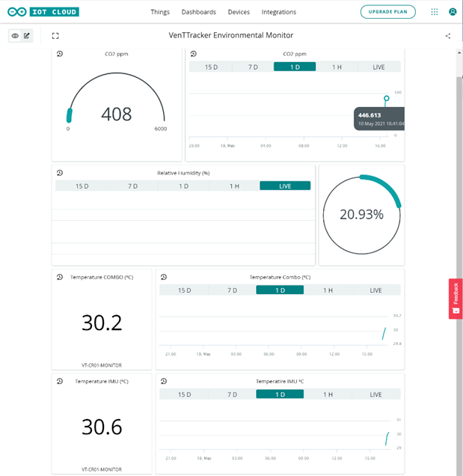Select 1 H range on Relative Humidity chart
463x476 pixels.
pos(234,186)
